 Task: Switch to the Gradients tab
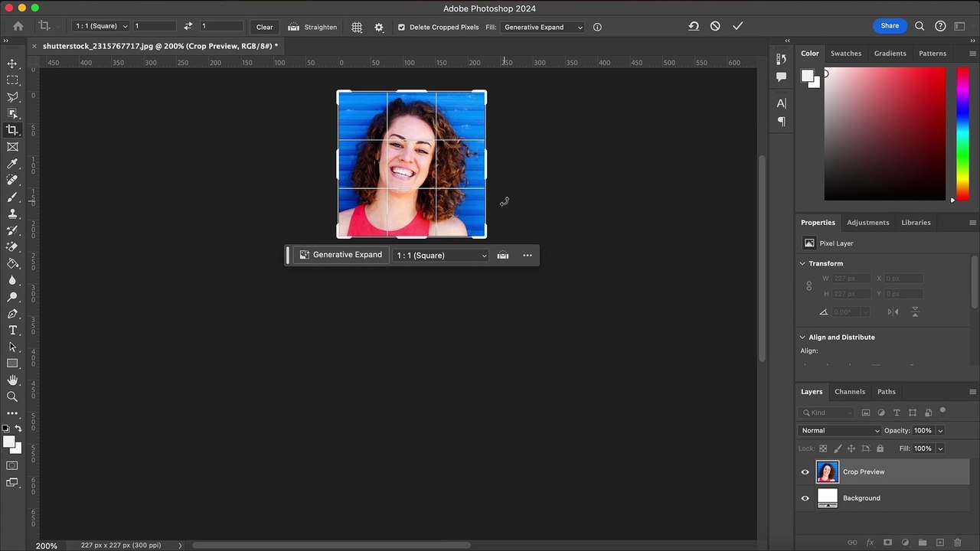pyautogui.click(x=890, y=54)
